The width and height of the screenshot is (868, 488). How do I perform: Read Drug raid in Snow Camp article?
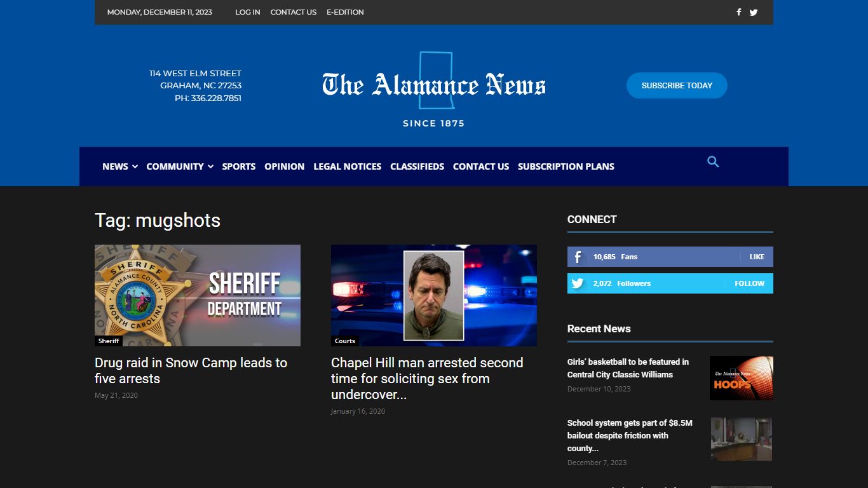(191, 370)
